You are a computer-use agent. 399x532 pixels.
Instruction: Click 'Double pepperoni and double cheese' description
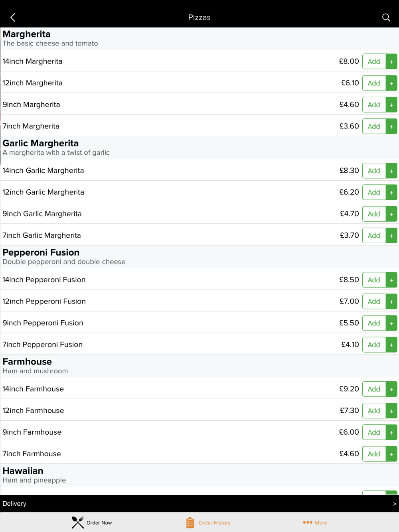click(64, 262)
